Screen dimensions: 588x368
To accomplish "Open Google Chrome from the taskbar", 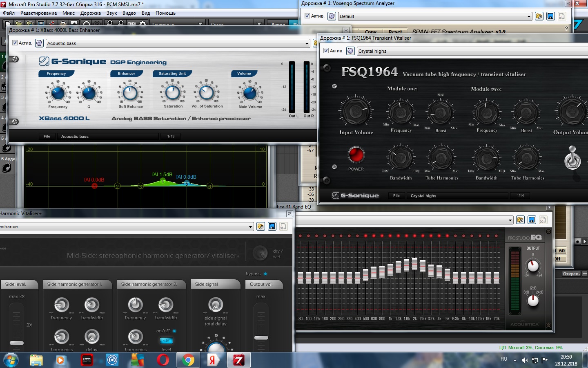I will click(x=188, y=360).
